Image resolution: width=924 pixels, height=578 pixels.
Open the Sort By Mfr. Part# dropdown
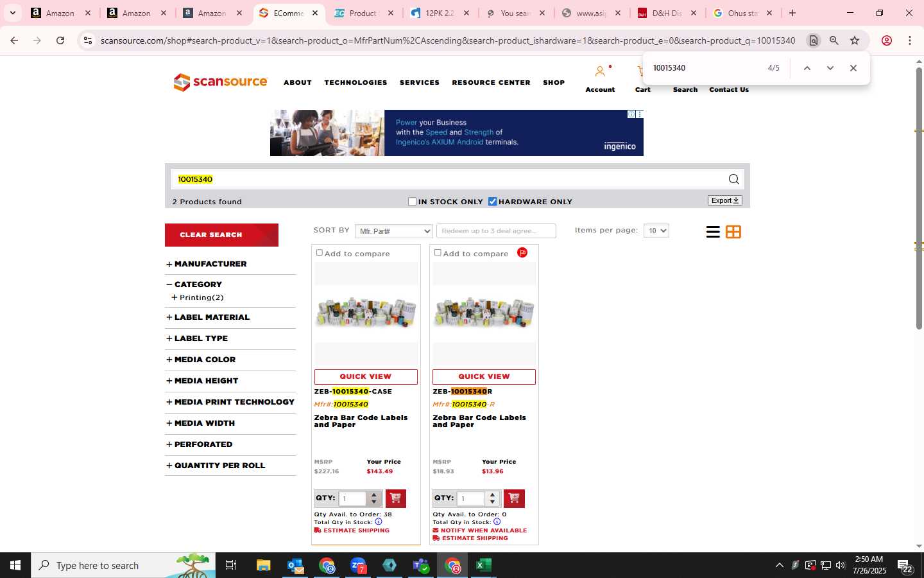point(394,231)
